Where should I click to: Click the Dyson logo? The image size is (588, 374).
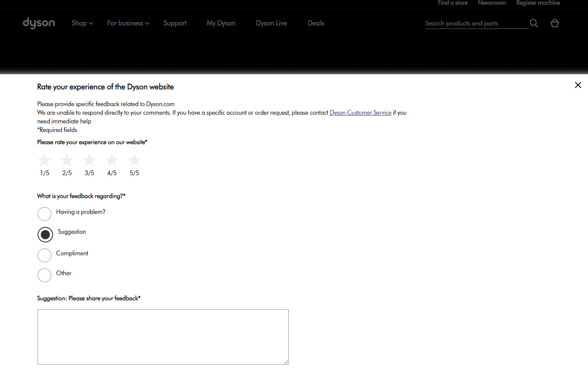(39, 23)
